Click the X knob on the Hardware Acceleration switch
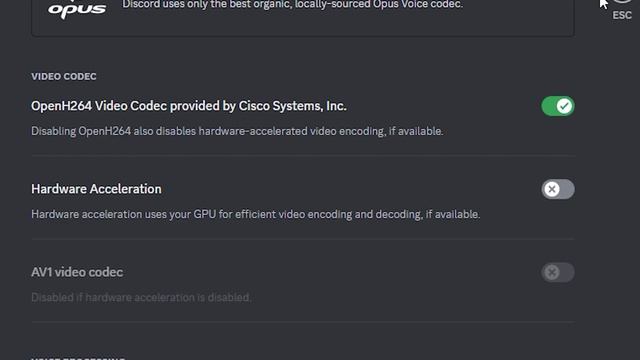This screenshot has height=360, width=640. click(x=551, y=189)
